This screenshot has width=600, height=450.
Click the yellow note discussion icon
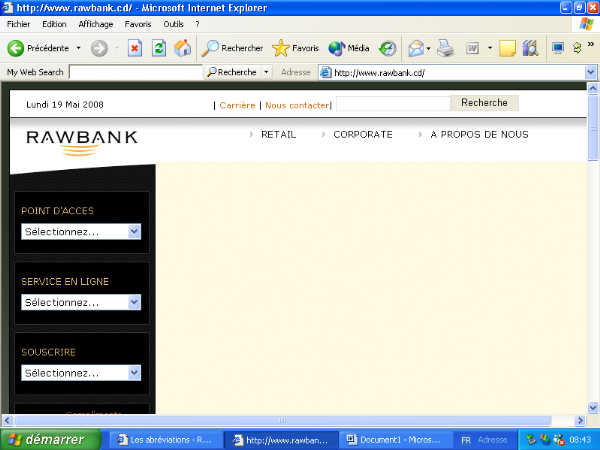click(507, 49)
